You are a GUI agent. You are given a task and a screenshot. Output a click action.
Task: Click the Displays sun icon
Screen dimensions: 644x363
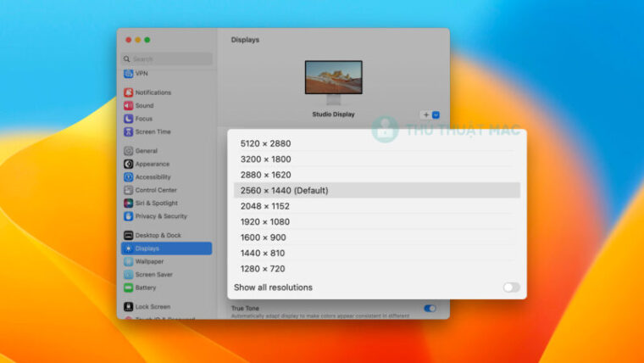(129, 249)
